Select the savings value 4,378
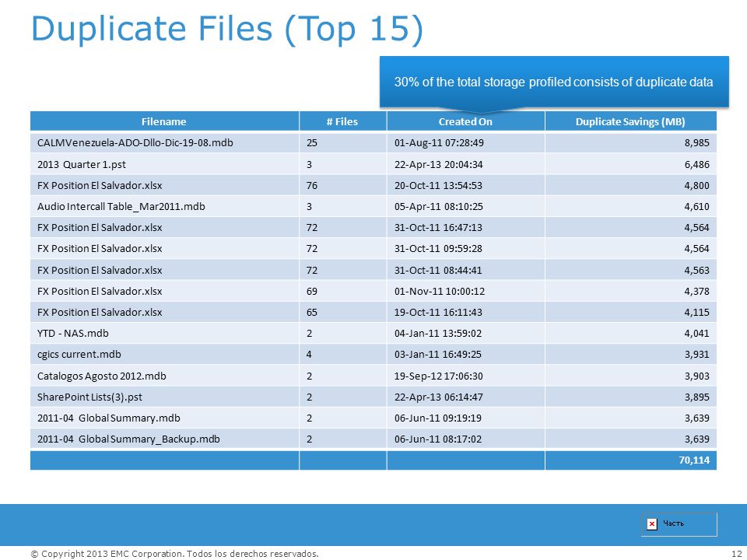The image size is (747, 560). coord(697,291)
